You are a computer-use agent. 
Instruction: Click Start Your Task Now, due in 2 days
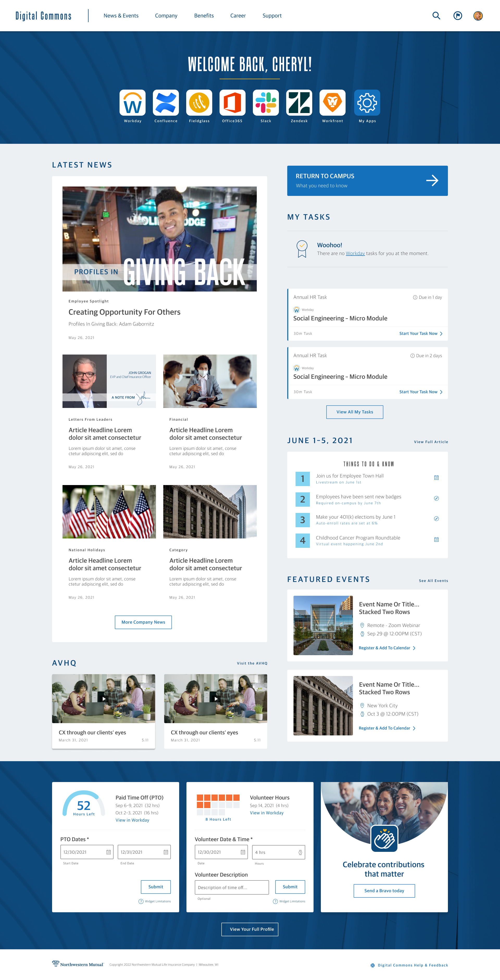tap(421, 392)
